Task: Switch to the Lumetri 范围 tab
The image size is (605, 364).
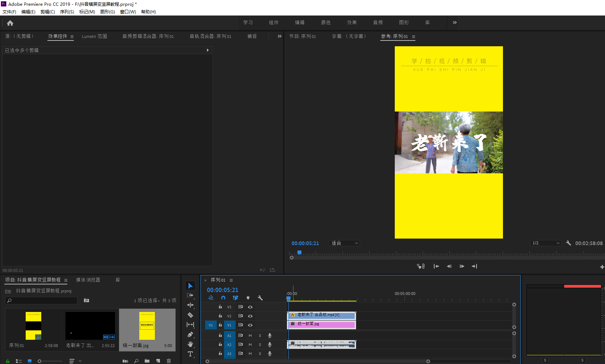Action: tap(94, 36)
